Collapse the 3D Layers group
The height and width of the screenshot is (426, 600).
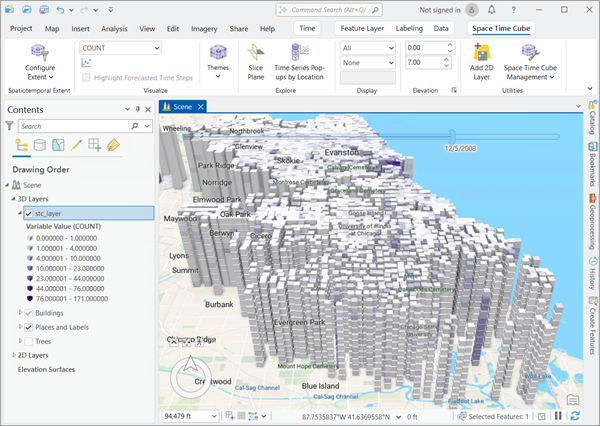(12, 199)
